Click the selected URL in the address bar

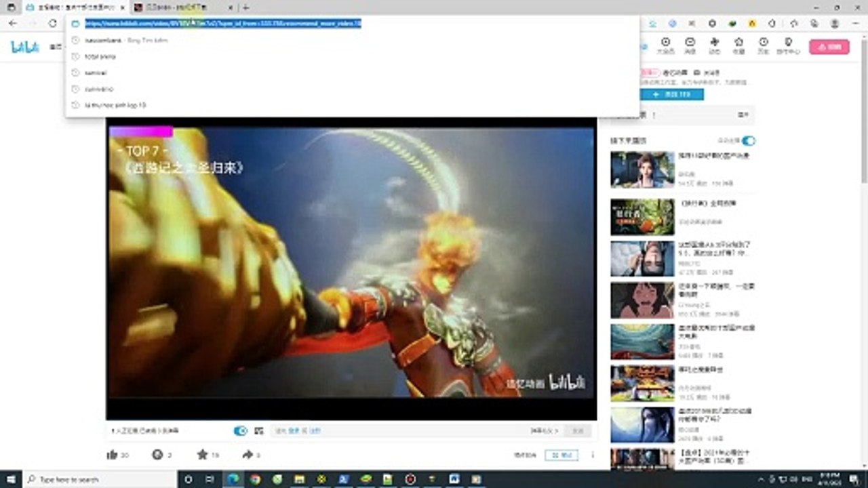222,23
